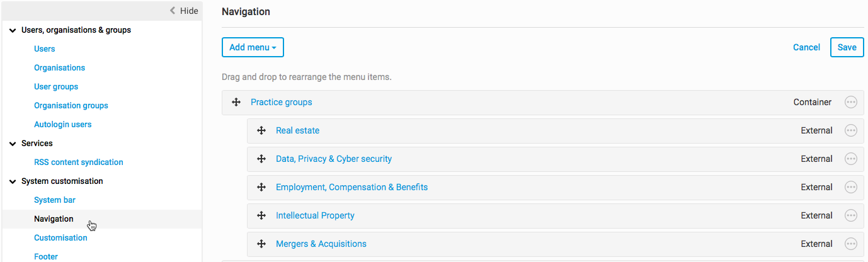This screenshot has width=868, height=262.
Task: Open options for Data, Privacy & Cyber security
Action: (851, 159)
